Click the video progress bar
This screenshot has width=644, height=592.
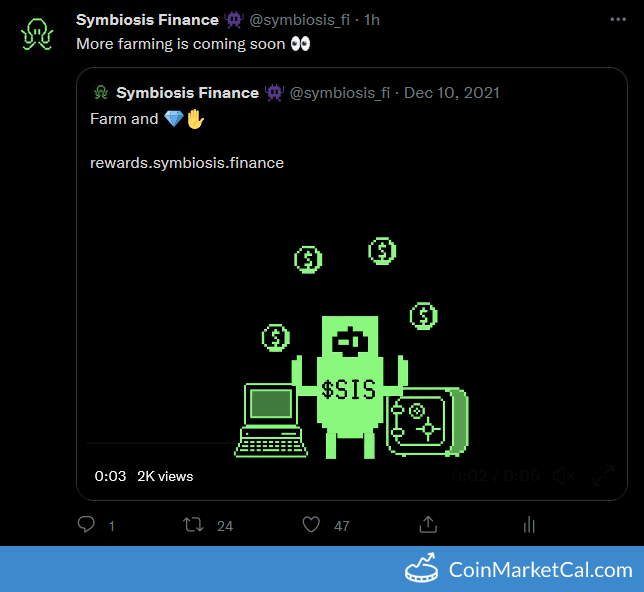[300, 443]
